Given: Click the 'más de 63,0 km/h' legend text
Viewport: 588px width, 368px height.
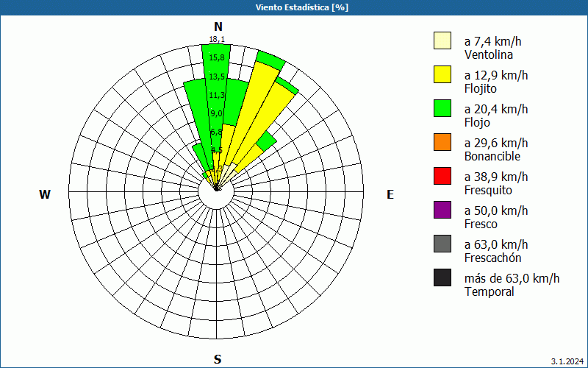Looking at the screenshot, I should tap(512, 278).
